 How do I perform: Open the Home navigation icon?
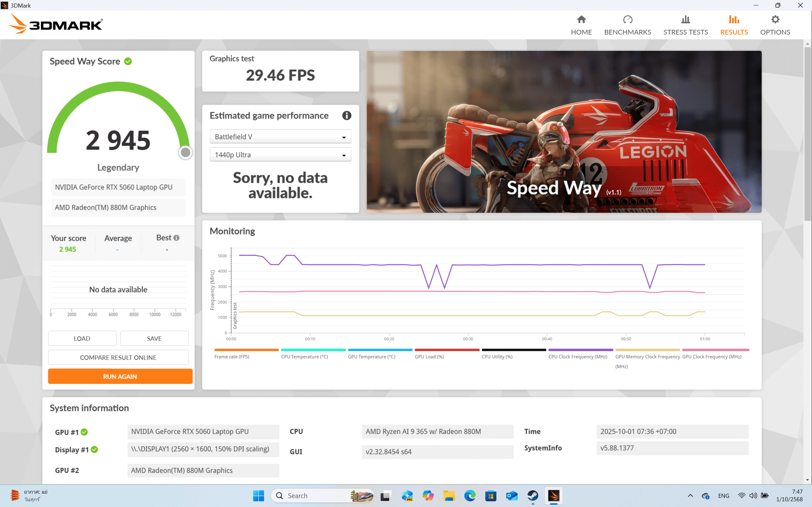pos(581,20)
